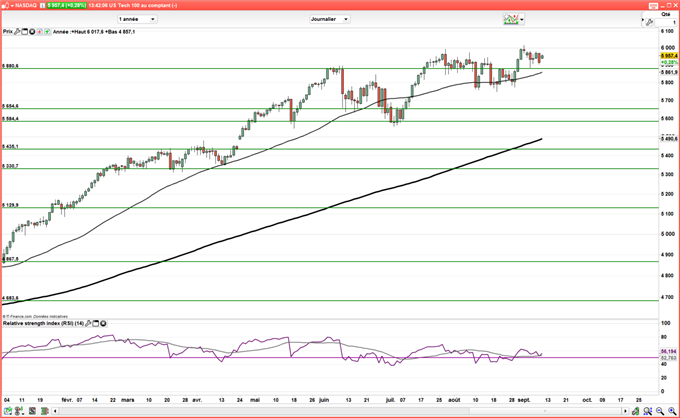Click the fourth bottom-left toolbar icon
The height and width of the screenshot is (418, 680).
click(44, 411)
